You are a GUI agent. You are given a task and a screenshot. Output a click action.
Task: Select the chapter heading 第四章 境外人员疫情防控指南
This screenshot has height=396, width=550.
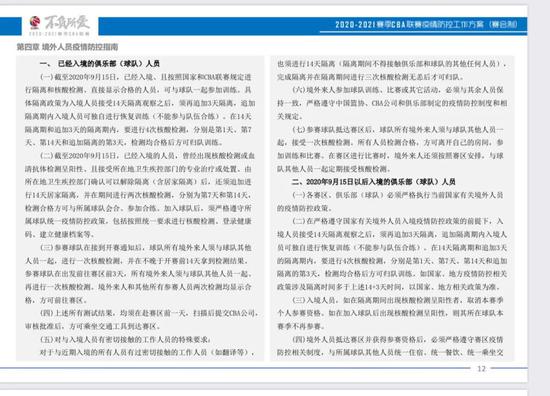(x=67, y=47)
